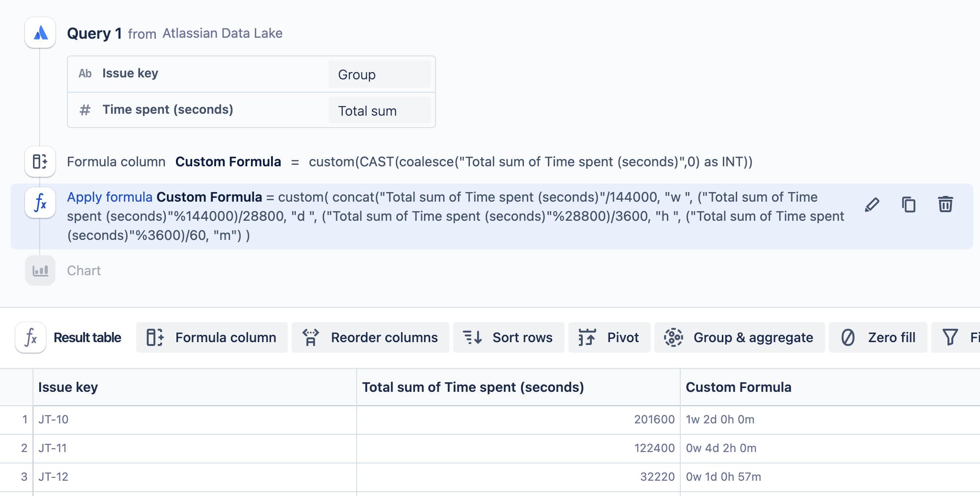This screenshot has width=980, height=496.
Task: Click the Pivot toolbar button
Action: [609, 337]
